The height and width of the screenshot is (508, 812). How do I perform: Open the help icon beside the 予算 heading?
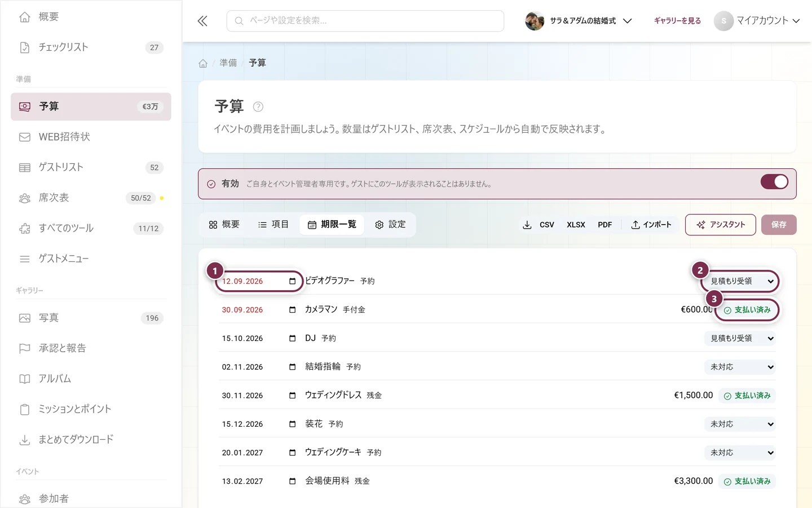click(x=258, y=107)
